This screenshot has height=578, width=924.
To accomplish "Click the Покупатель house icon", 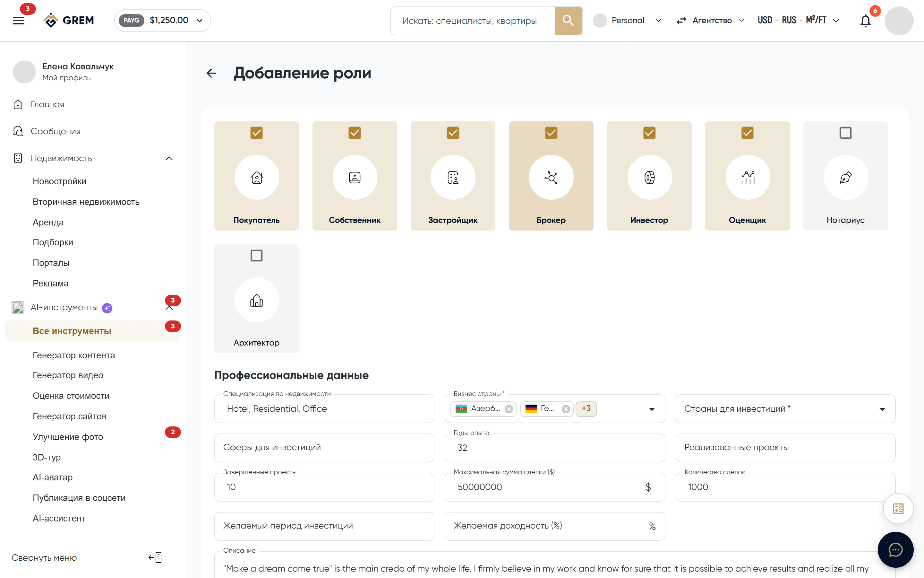I will [x=257, y=177].
